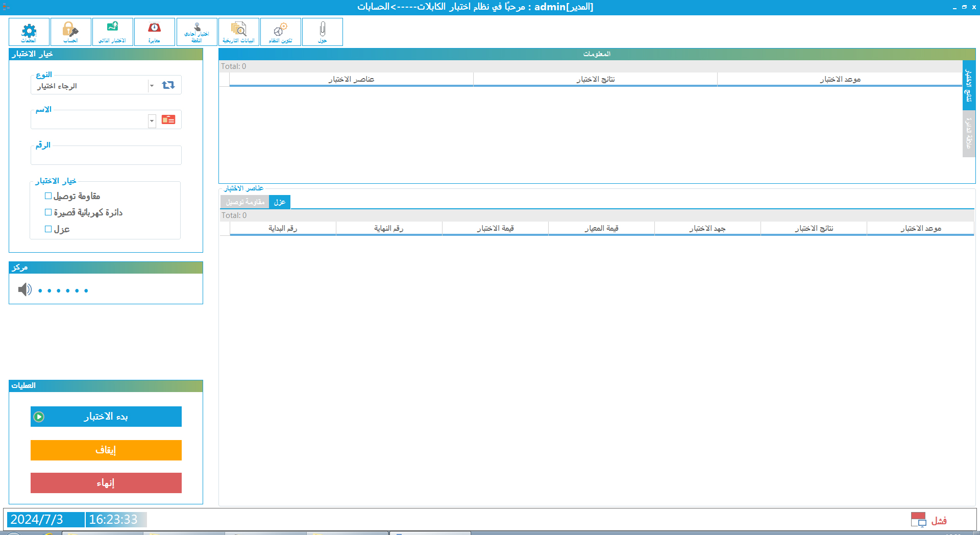
Task: Open the historical data documents icon
Action: click(x=238, y=32)
